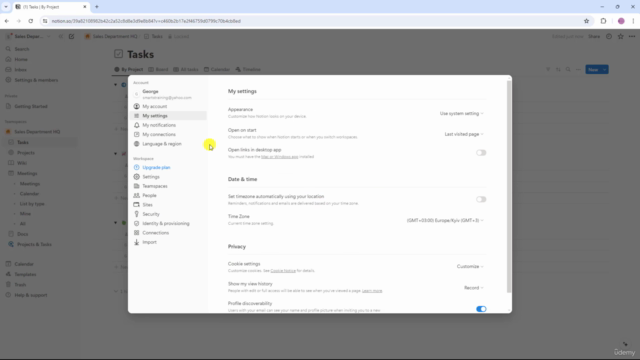The width and height of the screenshot is (640, 360).
Task: Click the Upgrade plan circle icon
Action: pyautogui.click(x=137, y=167)
